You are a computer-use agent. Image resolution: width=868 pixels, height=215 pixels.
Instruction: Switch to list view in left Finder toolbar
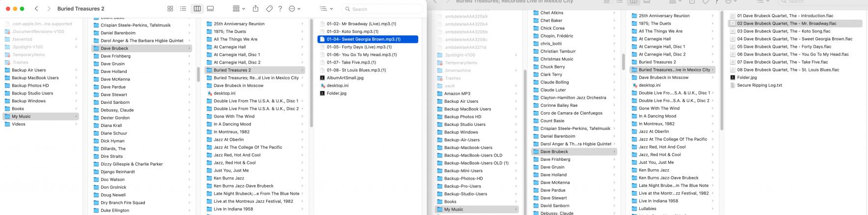tap(183, 9)
